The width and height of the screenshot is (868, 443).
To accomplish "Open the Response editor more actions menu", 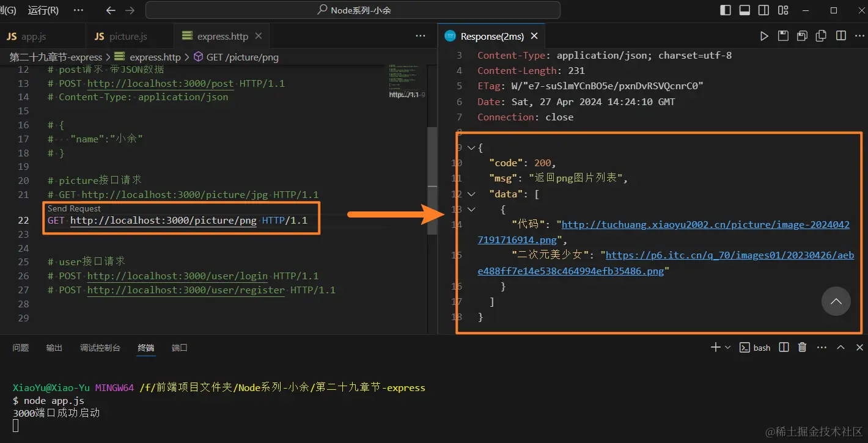I will pyautogui.click(x=859, y=36).
